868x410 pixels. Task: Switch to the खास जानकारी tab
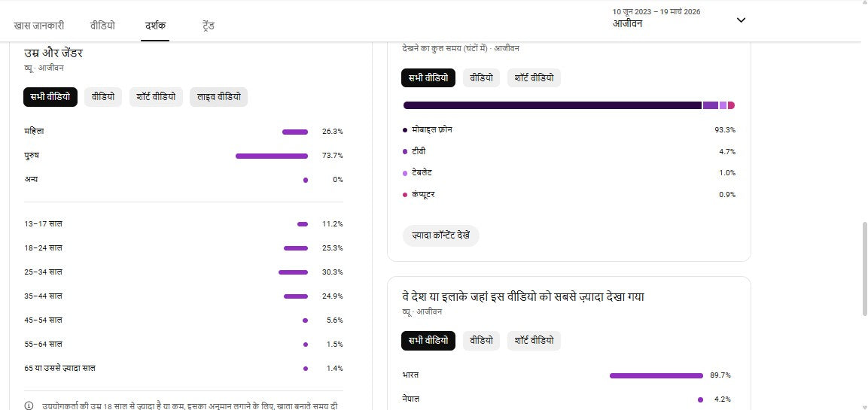coord(38,25)
